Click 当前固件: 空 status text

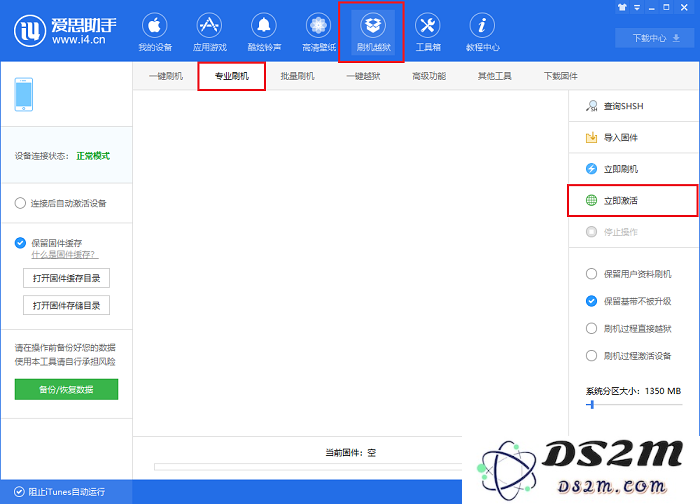(x=350, y=453)
